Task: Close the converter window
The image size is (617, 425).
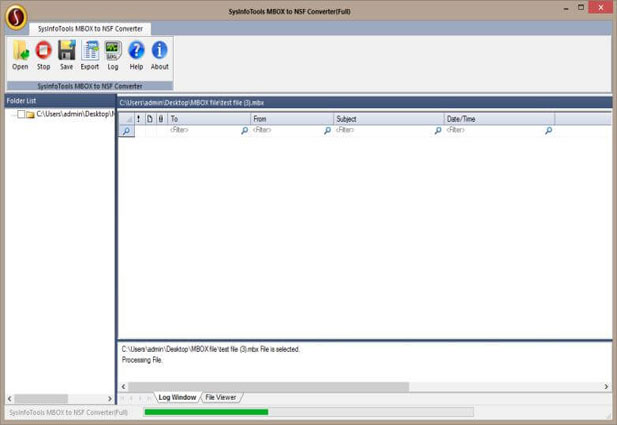Action: click(x=600, y=7)
